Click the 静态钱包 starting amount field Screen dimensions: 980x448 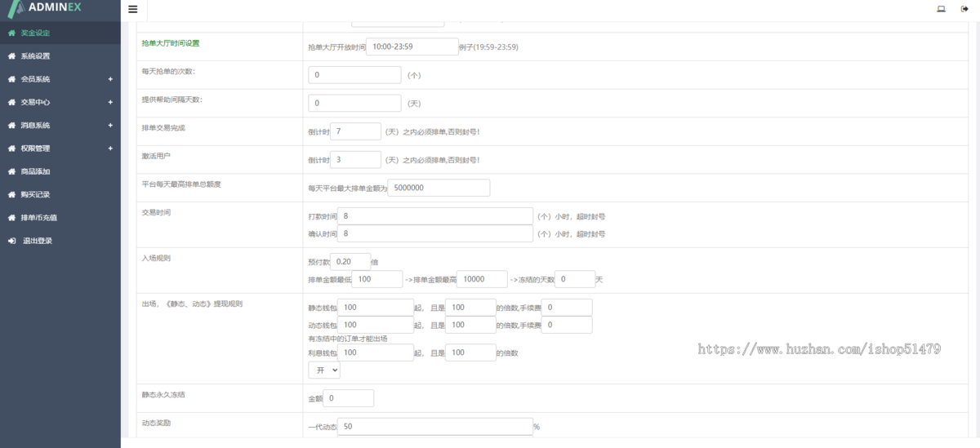(376, 308)
